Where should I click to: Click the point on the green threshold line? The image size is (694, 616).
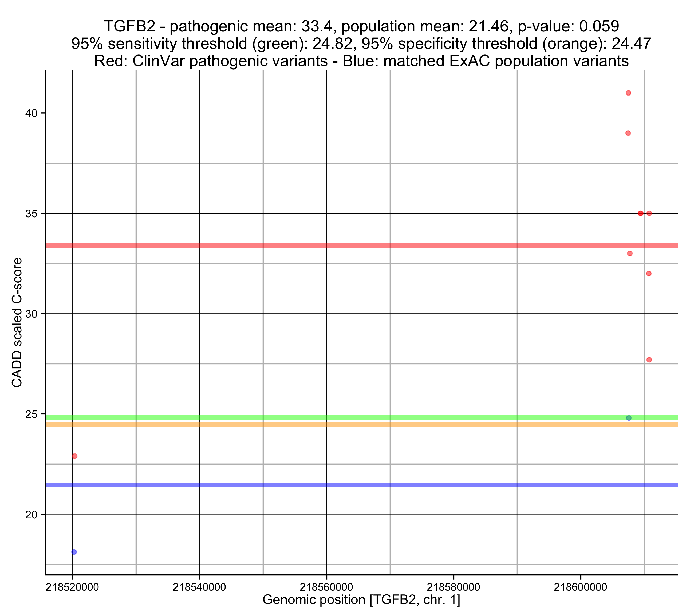point(629,418)
